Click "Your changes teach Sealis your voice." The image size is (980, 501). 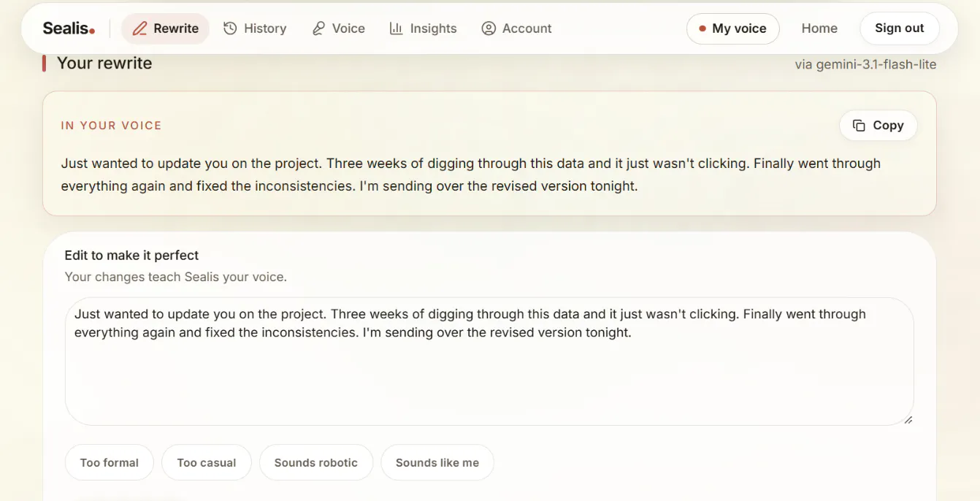pyautogui.click(x=175, y=277)
